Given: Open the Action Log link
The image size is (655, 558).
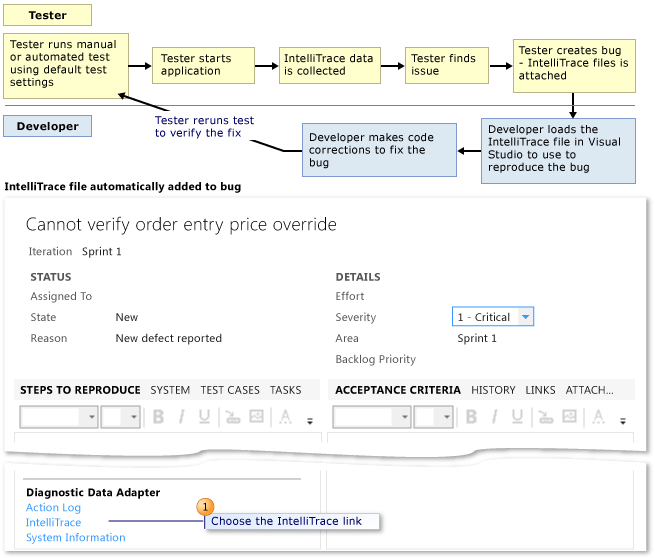Looking at the screenshot, I should [x=53, y=507].
